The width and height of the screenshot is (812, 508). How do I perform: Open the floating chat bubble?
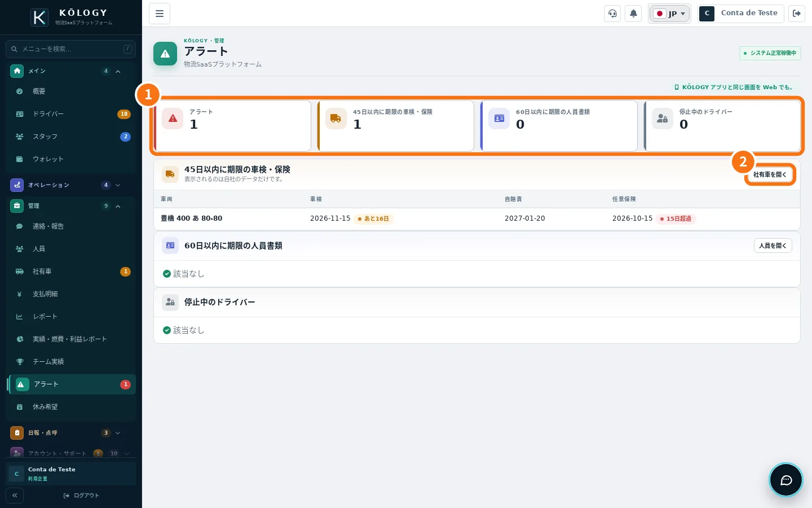[786, 480]
